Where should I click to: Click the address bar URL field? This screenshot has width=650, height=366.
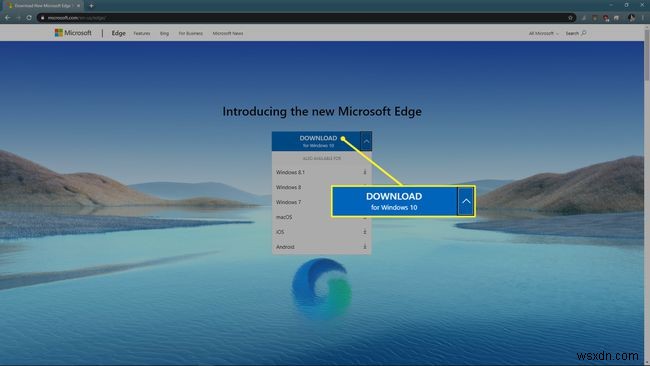[x=307, y=18]
